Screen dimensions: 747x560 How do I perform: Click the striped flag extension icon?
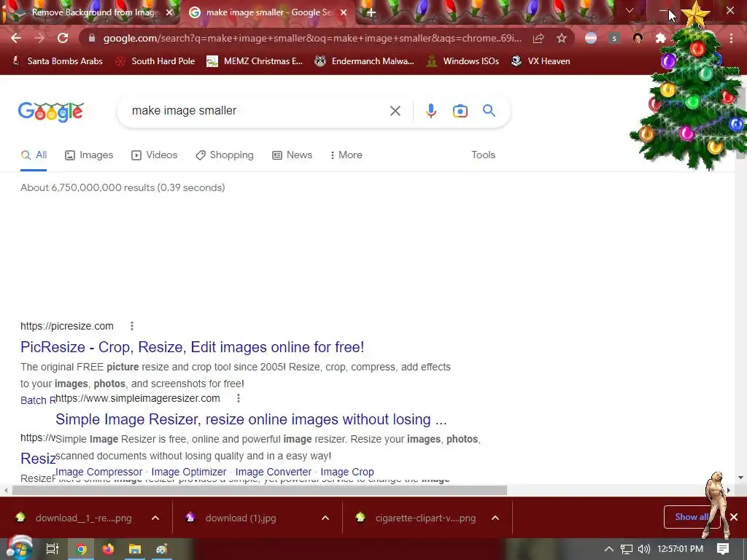click(x=591, y=38)
